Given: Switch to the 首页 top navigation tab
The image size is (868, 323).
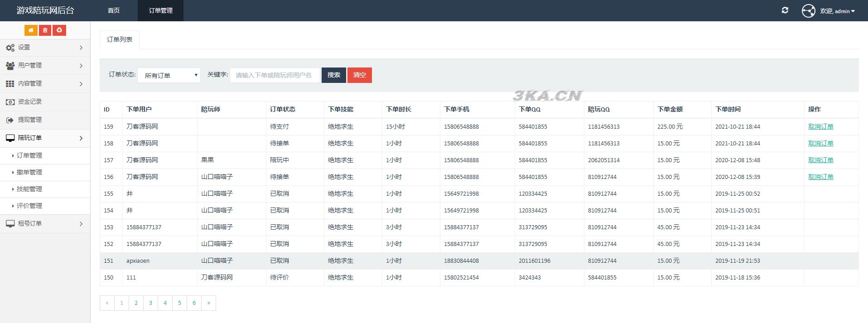Looking at the screenshot, I should click(x=114, y=10).
